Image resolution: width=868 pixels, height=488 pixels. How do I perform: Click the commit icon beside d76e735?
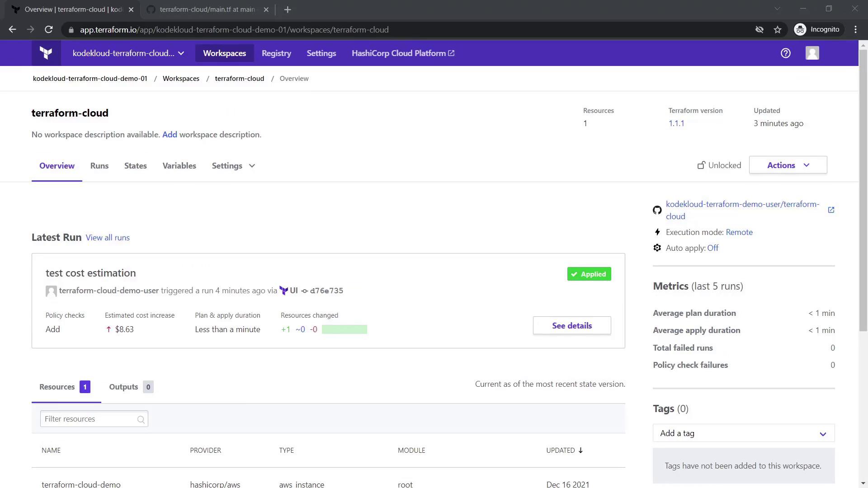(x=305, y=291)
